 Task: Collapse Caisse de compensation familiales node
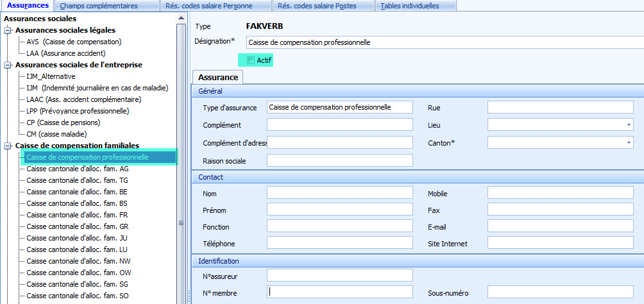pyautogui.click(x=7, y=146)
